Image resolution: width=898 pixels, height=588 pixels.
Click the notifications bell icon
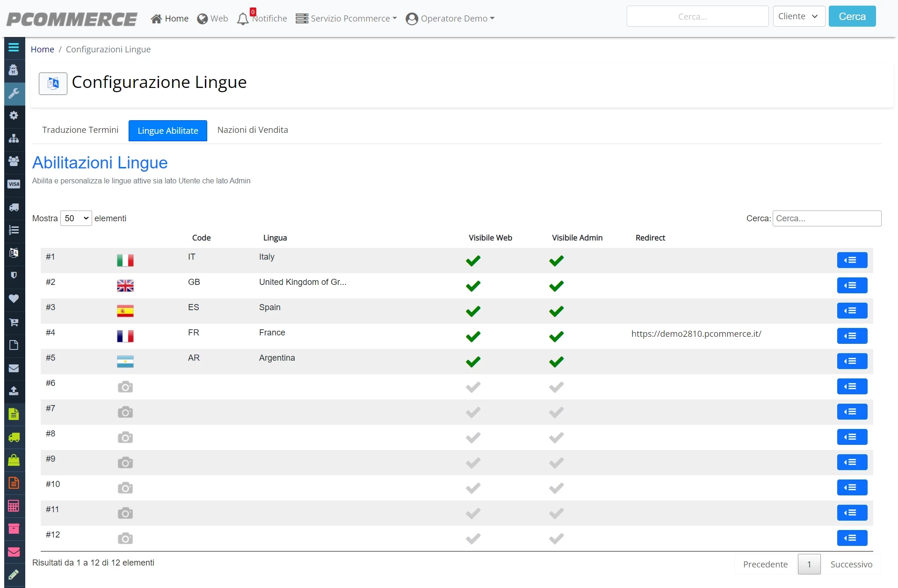click(x=243, y=19)
